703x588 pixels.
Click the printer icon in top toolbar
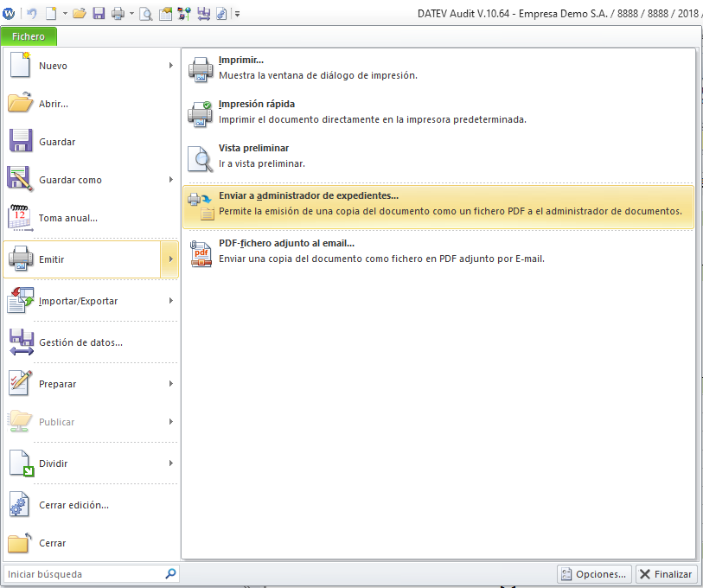point(118,14)
